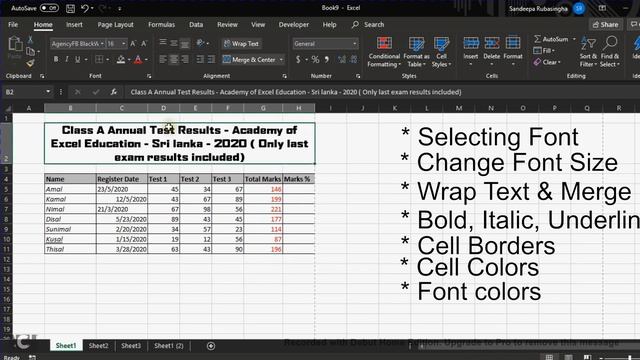Screen dimensions: 640x360
Task: Click the Decrease Indent icon
Action: tap(200, 60)
